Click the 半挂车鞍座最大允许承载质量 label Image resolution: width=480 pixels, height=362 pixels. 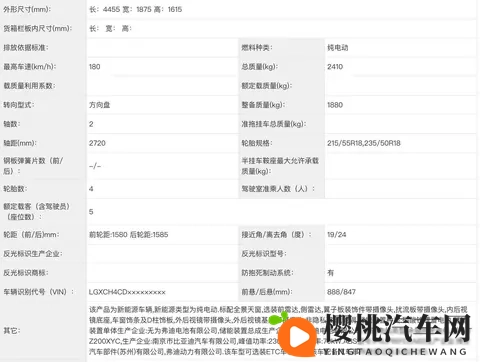point(280,166)
